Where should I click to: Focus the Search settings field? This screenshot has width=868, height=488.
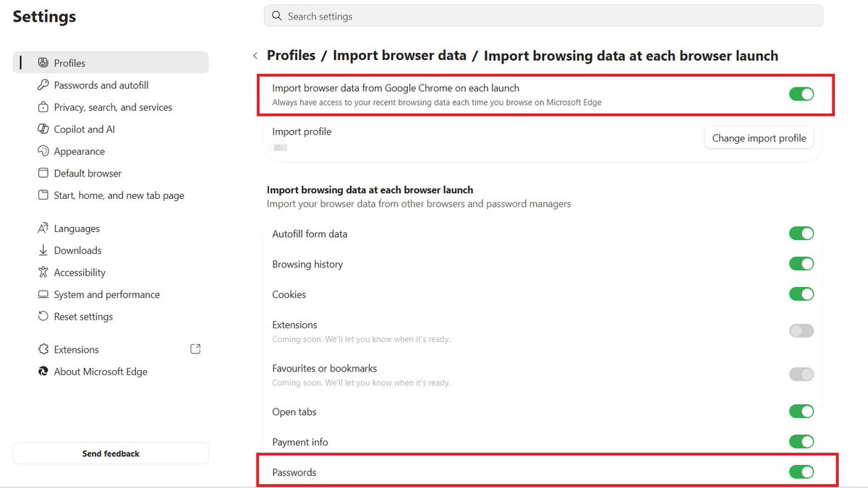coord(543,16)
